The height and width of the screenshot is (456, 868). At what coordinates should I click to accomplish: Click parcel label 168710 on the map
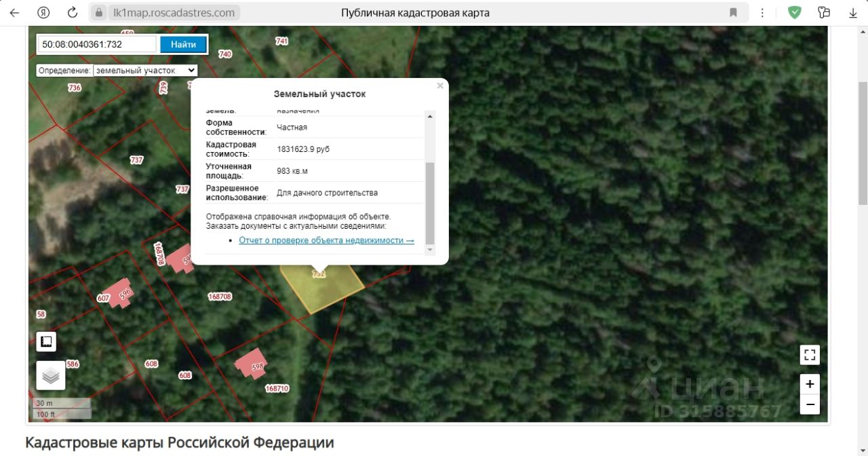277,389
